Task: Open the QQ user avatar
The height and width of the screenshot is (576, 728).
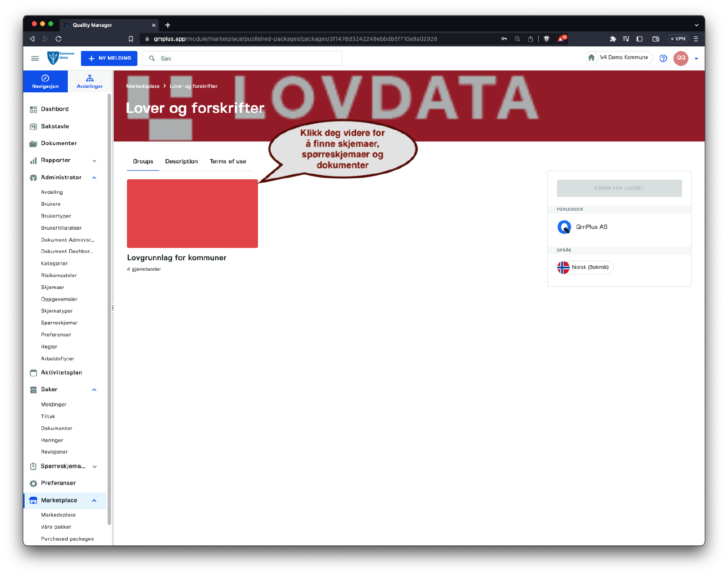Action: [681, 58]
